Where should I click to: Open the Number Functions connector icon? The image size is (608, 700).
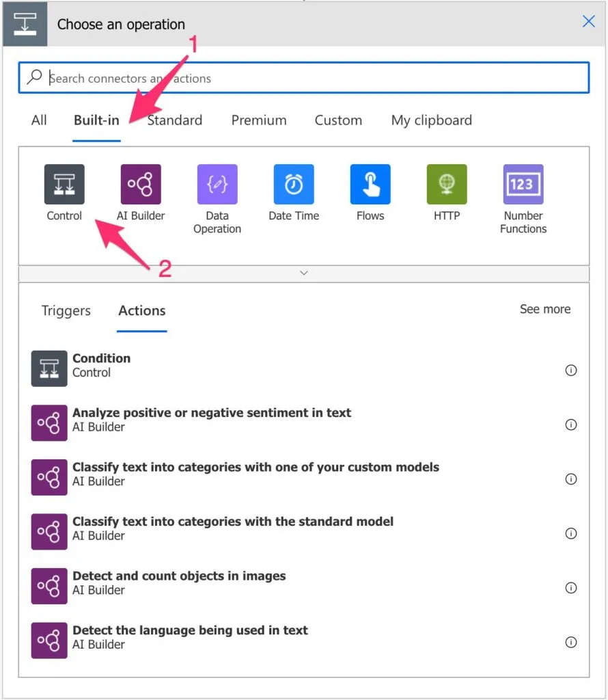tap(523, 185)
